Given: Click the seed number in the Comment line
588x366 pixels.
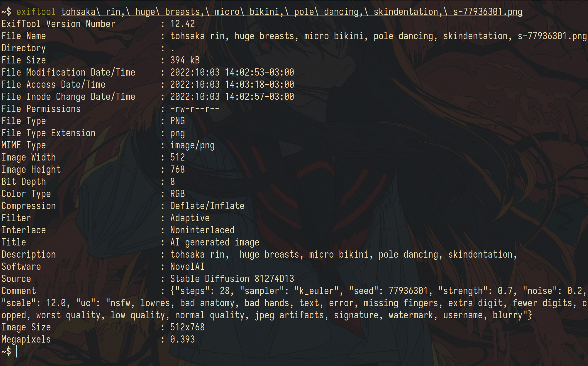Looking at the screenshot, I should (x=408, y=291).
